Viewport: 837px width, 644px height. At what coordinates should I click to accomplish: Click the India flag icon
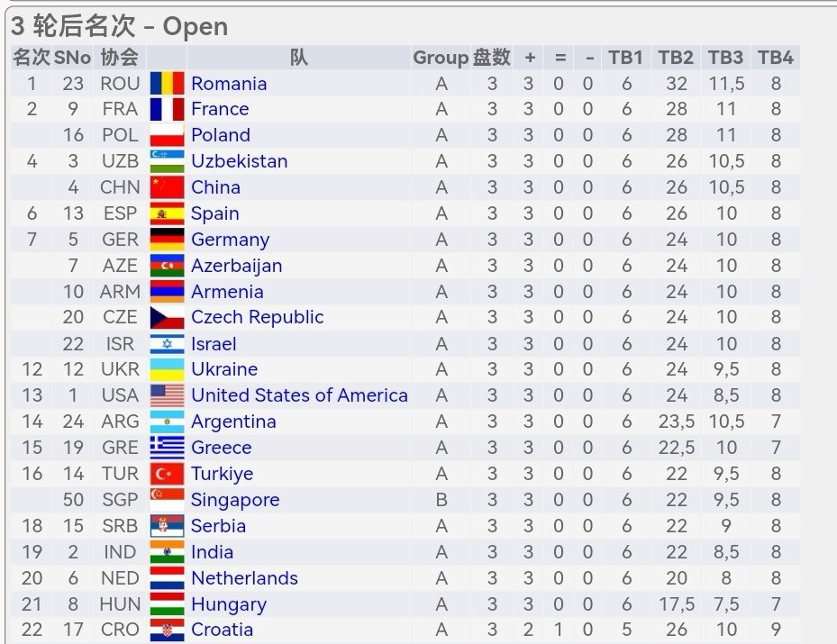pyautogui.click(x=167, y=552)
